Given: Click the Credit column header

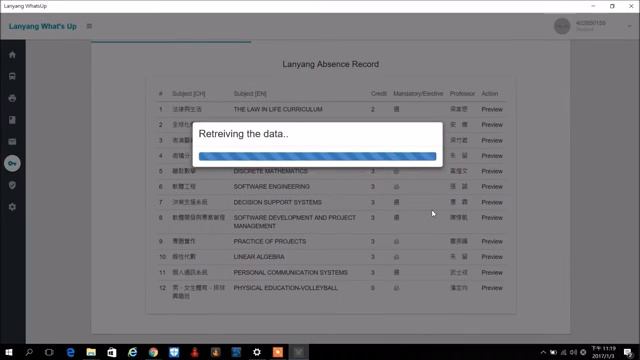Looking at the screenshot, I should [x=379, y=93].
